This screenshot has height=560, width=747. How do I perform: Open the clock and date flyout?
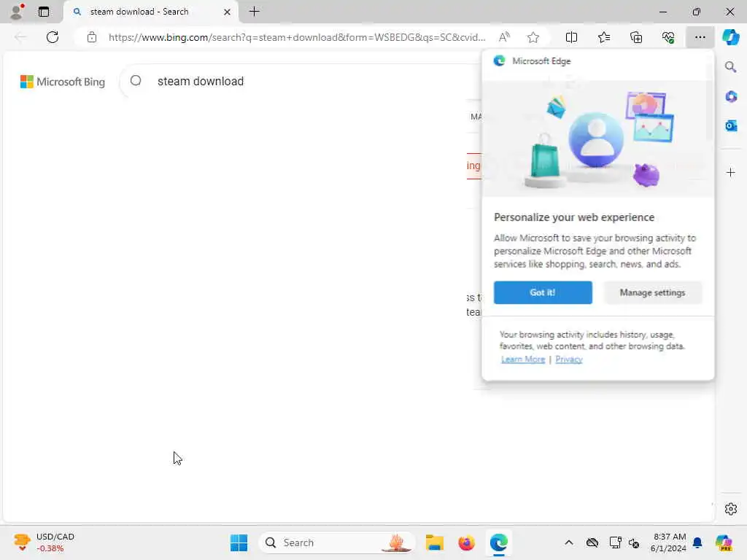click(668, 542)
